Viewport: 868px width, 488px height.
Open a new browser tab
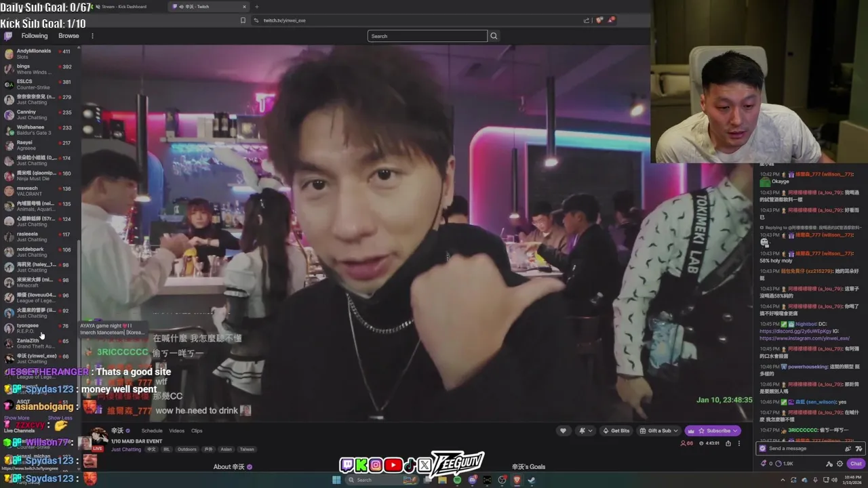256,7
